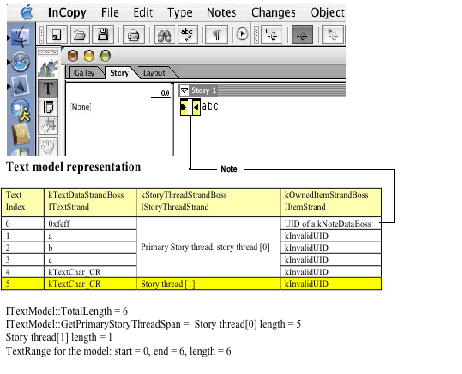Click the Primary Story thread cell
This screenshot has width=462, height=374.
[208, 247]
